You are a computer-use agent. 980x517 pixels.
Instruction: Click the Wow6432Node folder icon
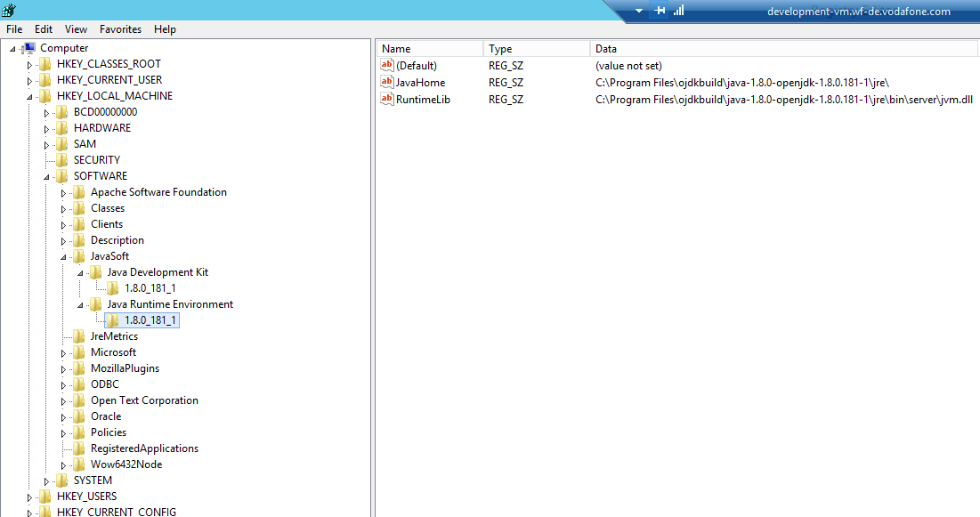(x=78, y=464)
